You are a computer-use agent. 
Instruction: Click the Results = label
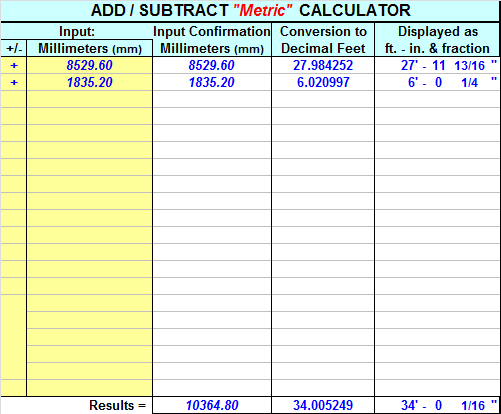(x=117, y=405)
